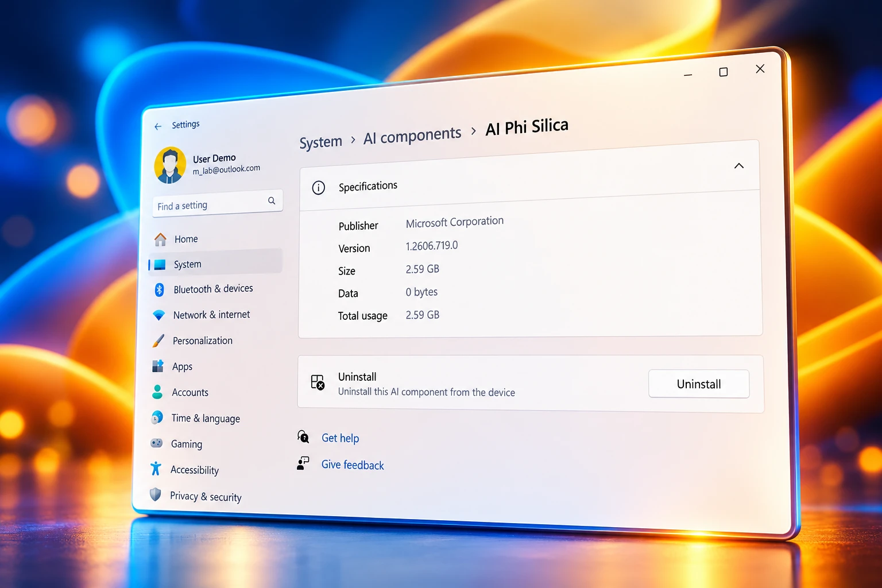Click the Time & language globe icon
Viewport: 882px width, 588px height.
coord(157,417)
